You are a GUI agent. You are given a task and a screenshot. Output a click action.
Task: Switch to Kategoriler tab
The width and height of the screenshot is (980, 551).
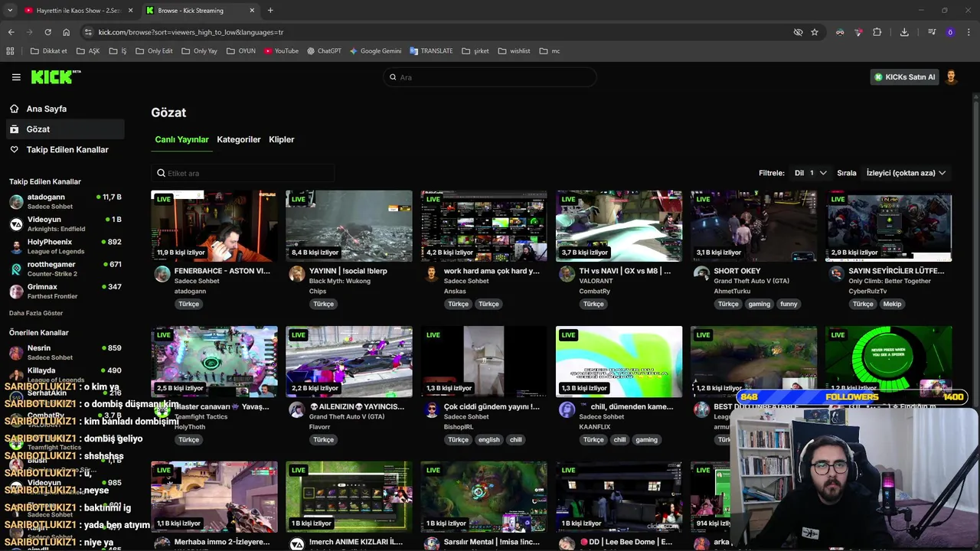coord(239,139)
